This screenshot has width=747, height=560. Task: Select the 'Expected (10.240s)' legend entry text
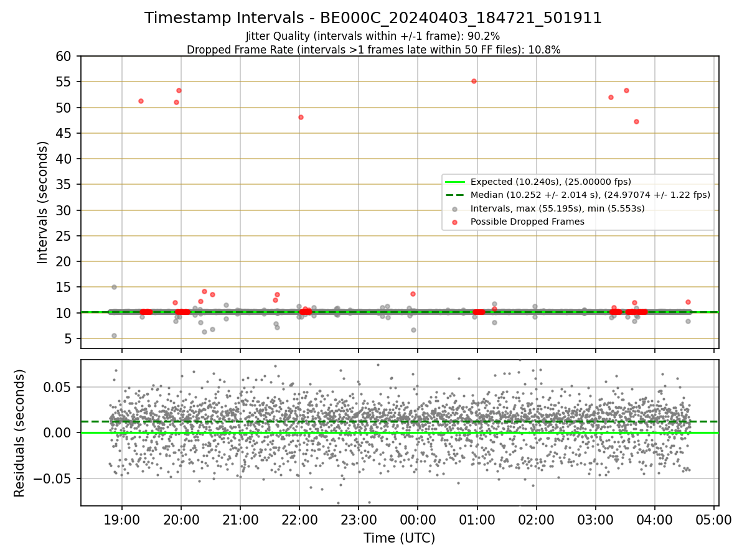click(551, 182)
